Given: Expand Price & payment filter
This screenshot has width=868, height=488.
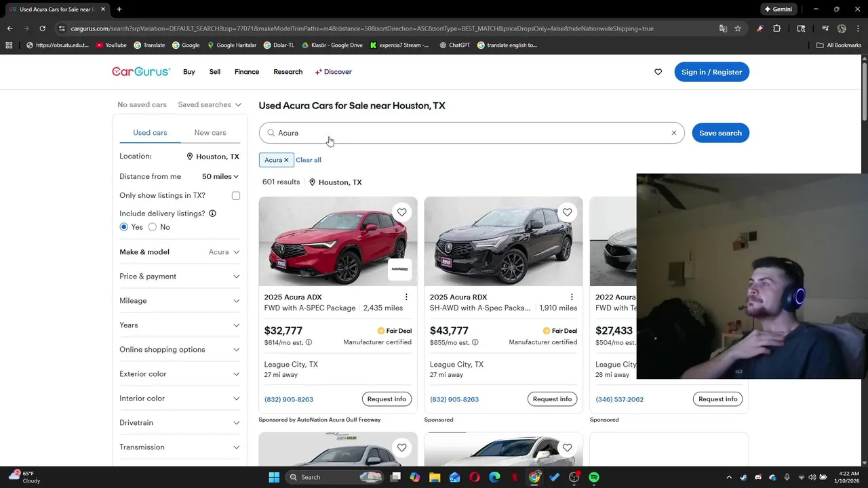Looking at the screenshot, I should pos(180,277).
